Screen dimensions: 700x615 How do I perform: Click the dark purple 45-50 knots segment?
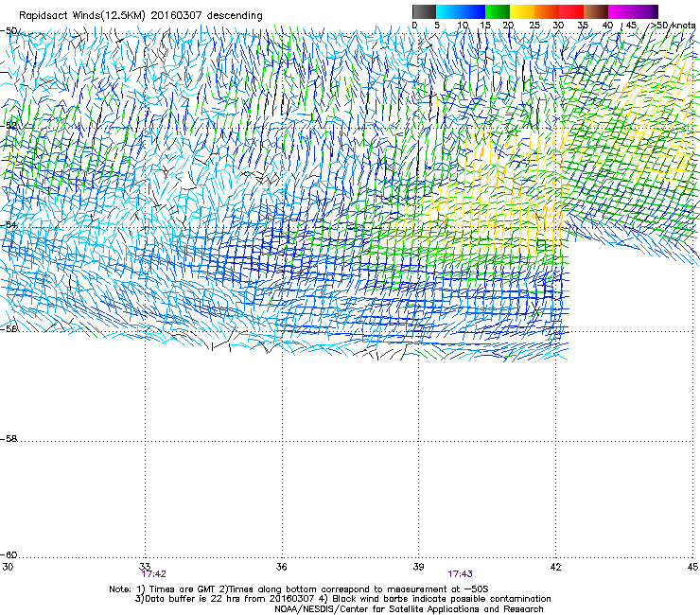[645, 11]
